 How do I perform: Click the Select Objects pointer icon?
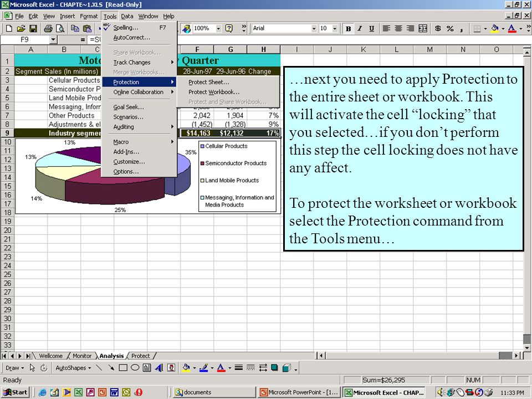click(32, 368)
